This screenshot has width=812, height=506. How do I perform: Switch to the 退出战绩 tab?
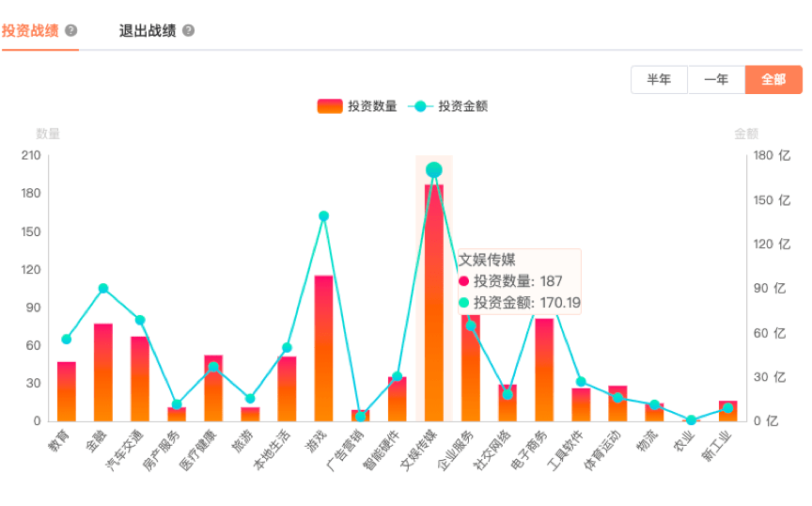[x=147, y=31]
